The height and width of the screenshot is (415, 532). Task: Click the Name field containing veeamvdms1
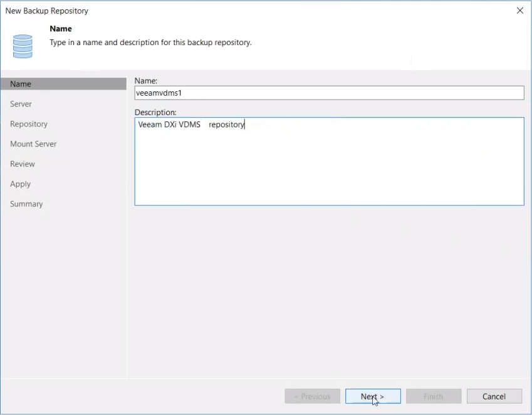pyautogui.click(x=329, y=93)
